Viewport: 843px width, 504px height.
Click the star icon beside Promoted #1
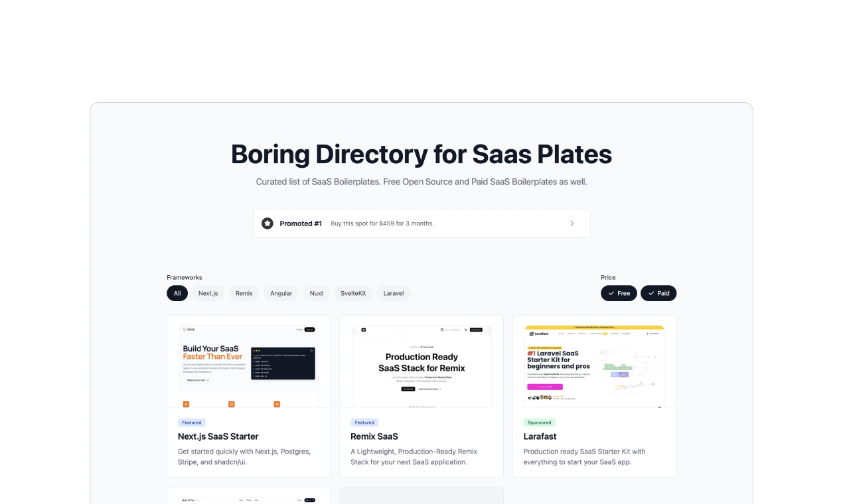[268, 223]
